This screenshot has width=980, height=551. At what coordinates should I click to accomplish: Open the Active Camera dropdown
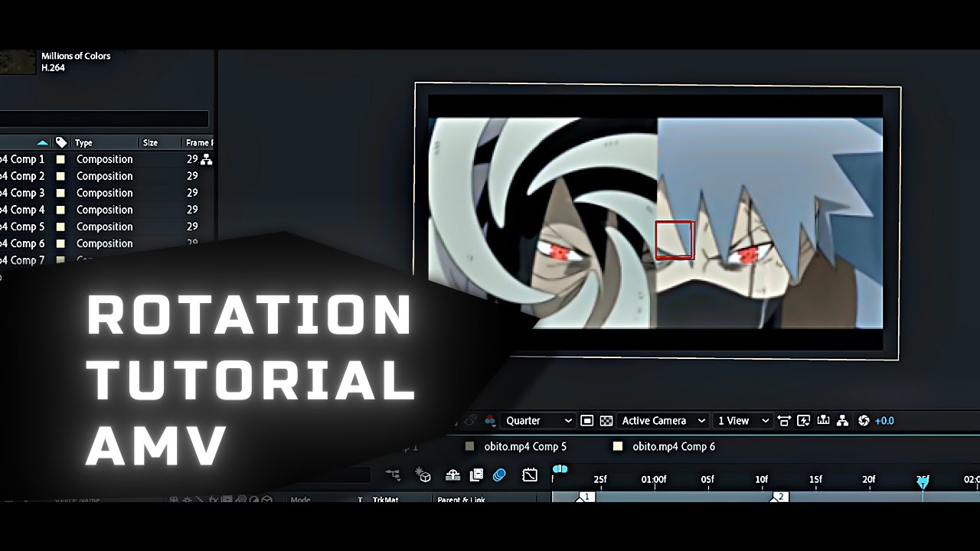[663, 421]
